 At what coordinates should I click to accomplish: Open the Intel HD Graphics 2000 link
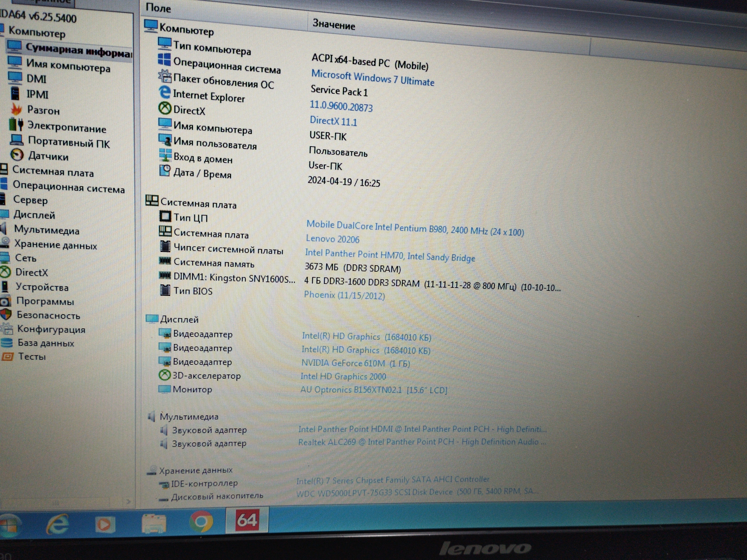tap(343, 376)
